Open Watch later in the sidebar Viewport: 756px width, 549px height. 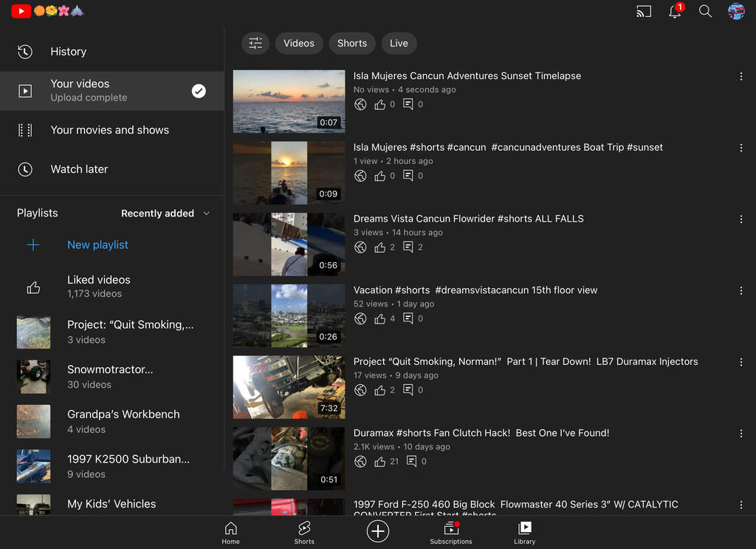79,169
